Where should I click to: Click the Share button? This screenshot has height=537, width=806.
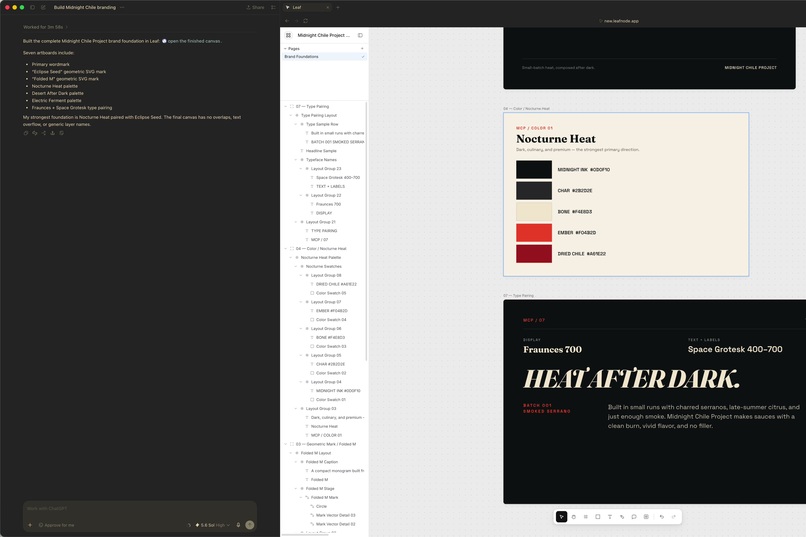click(255, 7)
